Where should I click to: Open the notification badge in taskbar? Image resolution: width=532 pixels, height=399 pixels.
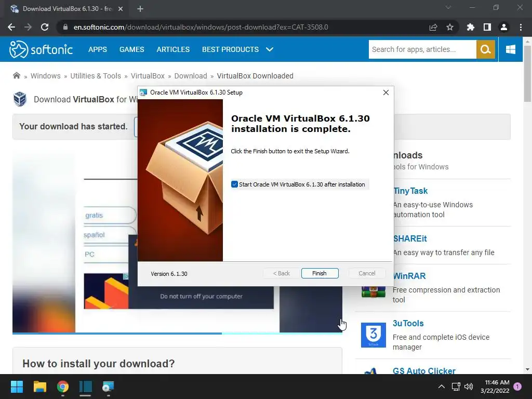[517, 387]
